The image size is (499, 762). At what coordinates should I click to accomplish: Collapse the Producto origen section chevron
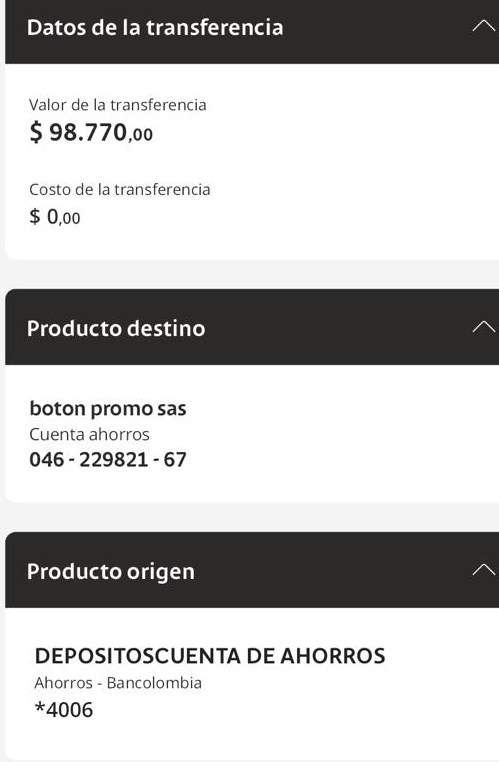click(x=483, y=570)
